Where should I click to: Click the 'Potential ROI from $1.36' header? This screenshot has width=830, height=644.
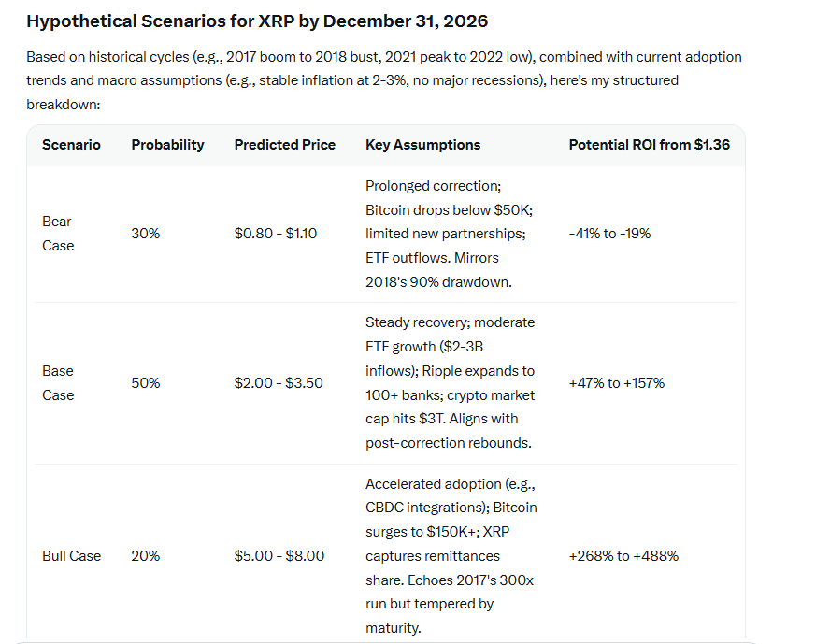pyautogui.click(x=650, y=145)
